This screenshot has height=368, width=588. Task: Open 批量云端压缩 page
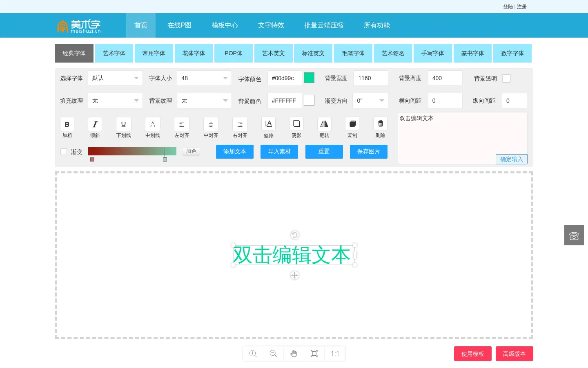pyautogui.click(x=324, y=25)
